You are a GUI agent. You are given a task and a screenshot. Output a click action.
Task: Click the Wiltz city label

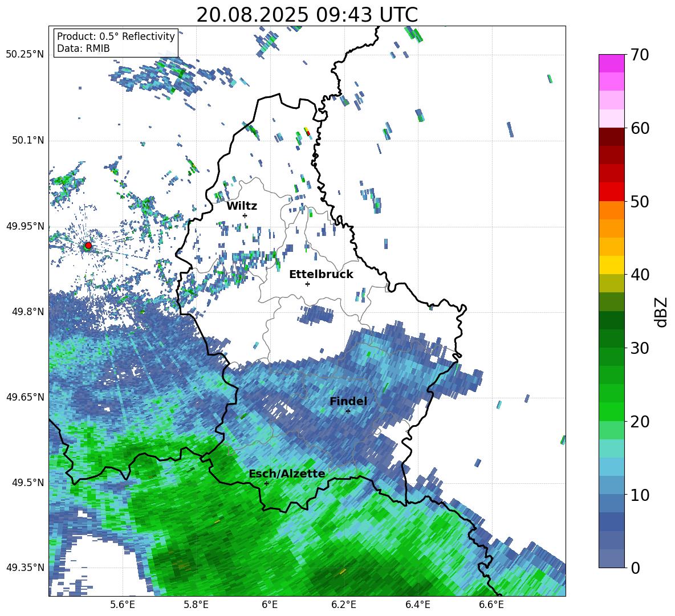[242, 206]
